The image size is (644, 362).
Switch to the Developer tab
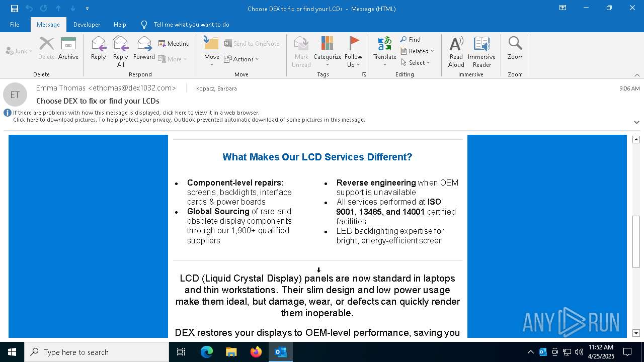tap(87, 25)
